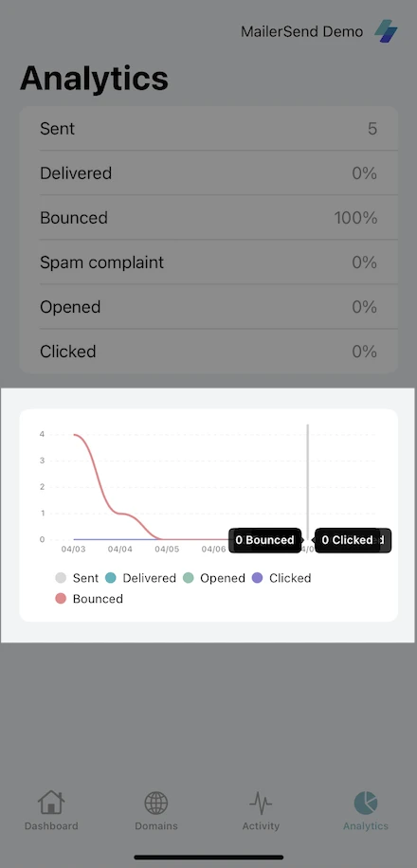The image size is (417, 868).
Task: Toggle the Bounced legend dot
Action: [x=61, y=599]
